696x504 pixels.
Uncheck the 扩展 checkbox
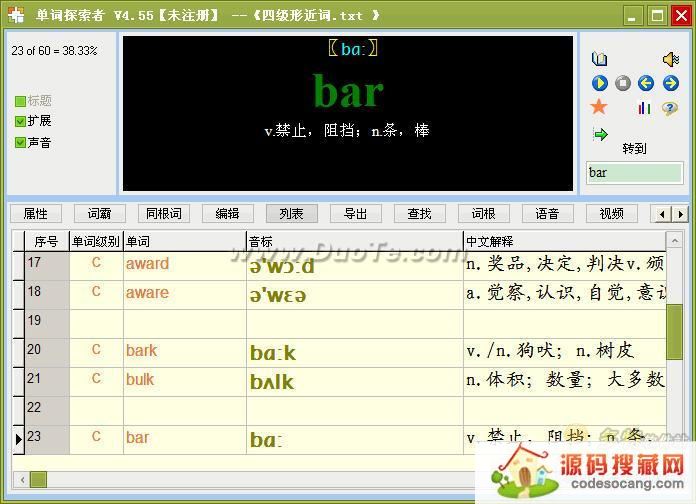[21, 121]
